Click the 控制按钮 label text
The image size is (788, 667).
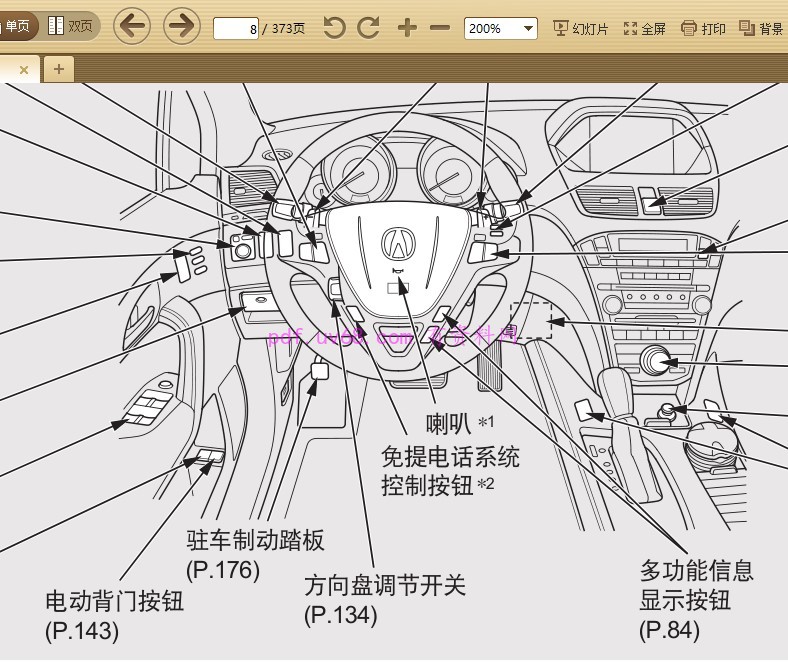[x=427, y=486]
